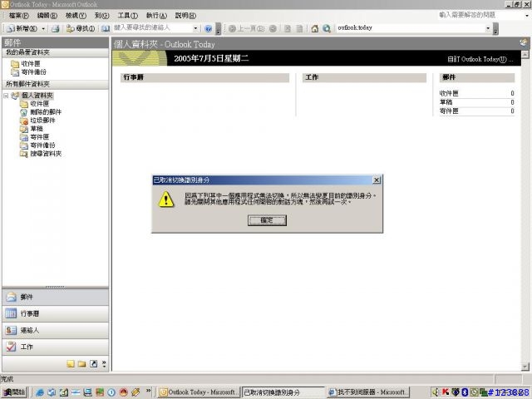Click the Bluetooth icon in system tray
Viewport: 532px width, 399px height.
pos(465,392)
